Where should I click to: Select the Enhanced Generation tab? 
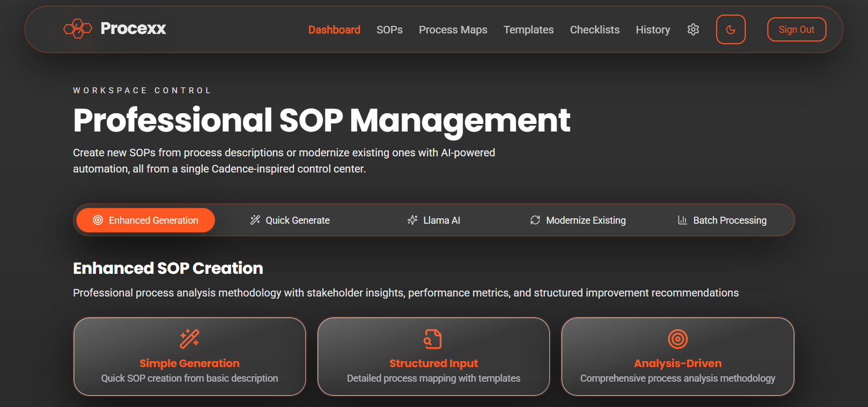pos(145,220)
